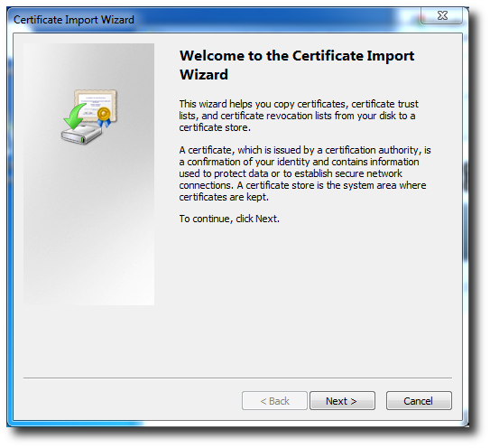This screenshot has width=490, height=448.
Task: Click the 'Welcome to the Certificate Import' heading
Action: pyautogui.click(x=297, y=56)
